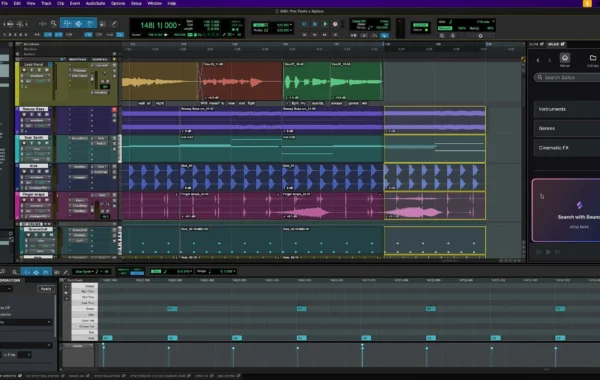Record-enable the Kick track

[x=24, y=171]
